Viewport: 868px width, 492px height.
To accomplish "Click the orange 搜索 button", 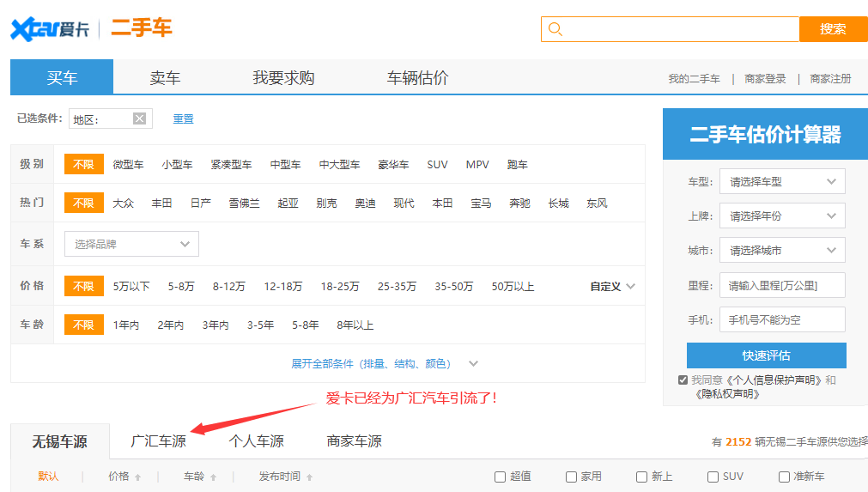I will [x=833, y=29].
